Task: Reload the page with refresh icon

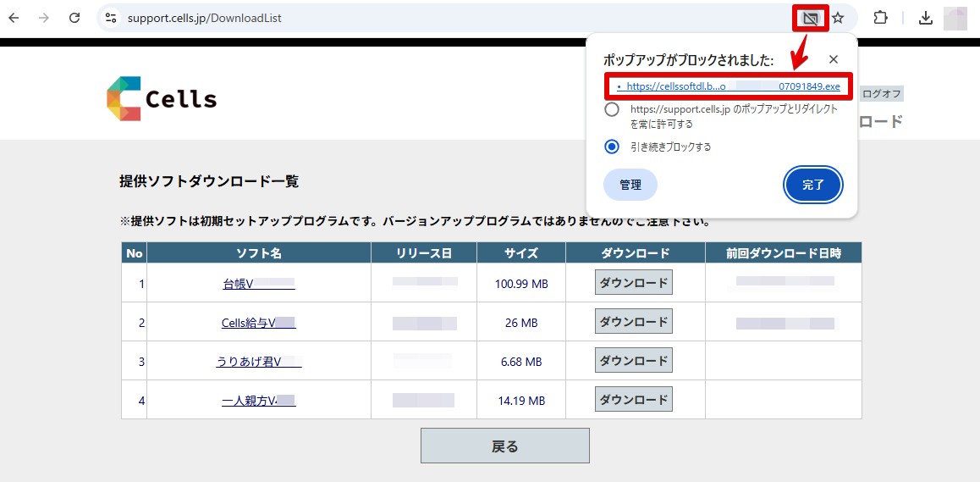Action: pyautogui.click(x=74, y=18)
